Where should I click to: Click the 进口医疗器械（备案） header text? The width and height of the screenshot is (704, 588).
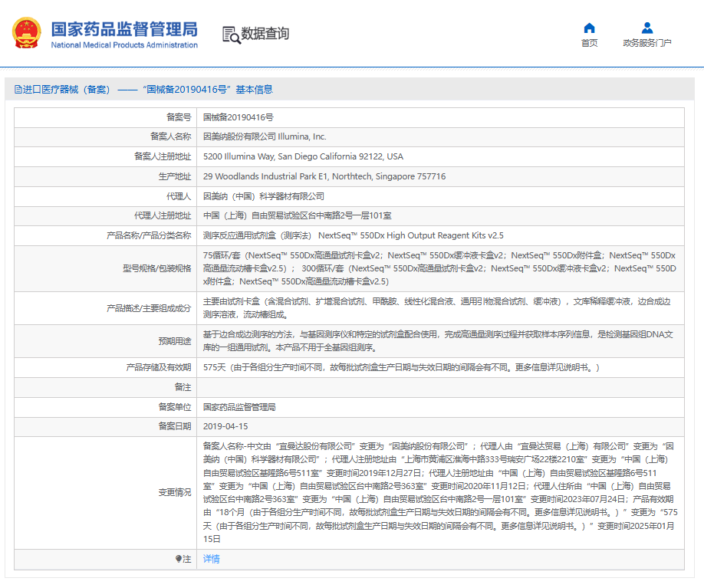[x=67, y=90]
